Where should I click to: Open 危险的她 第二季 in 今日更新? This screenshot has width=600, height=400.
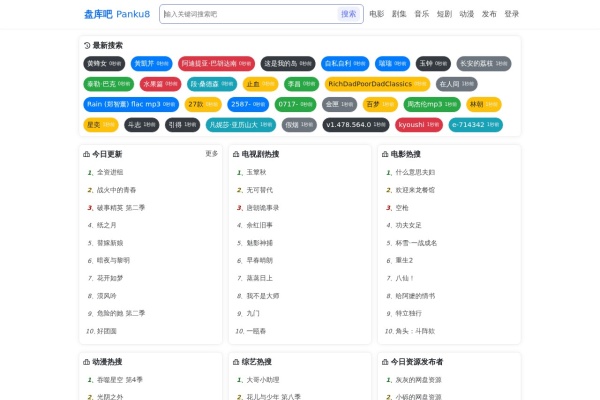click(121, 313)
